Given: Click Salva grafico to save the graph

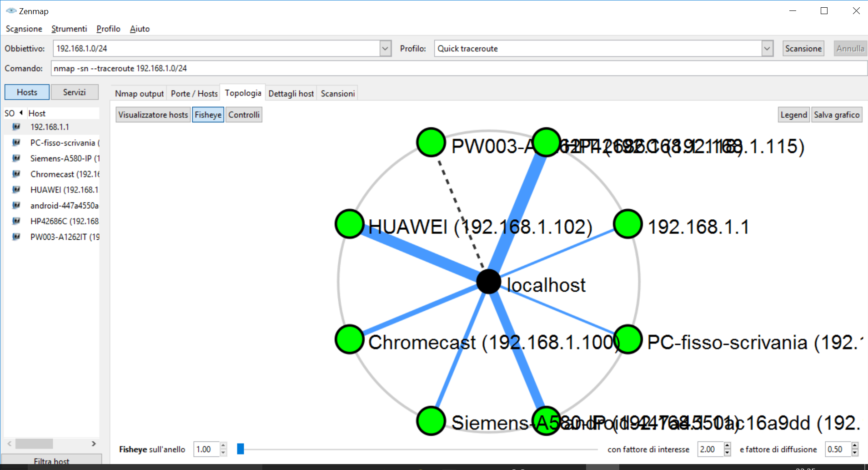Looking at the screenshot, I should pyautogui.click(x=837, y=115).
